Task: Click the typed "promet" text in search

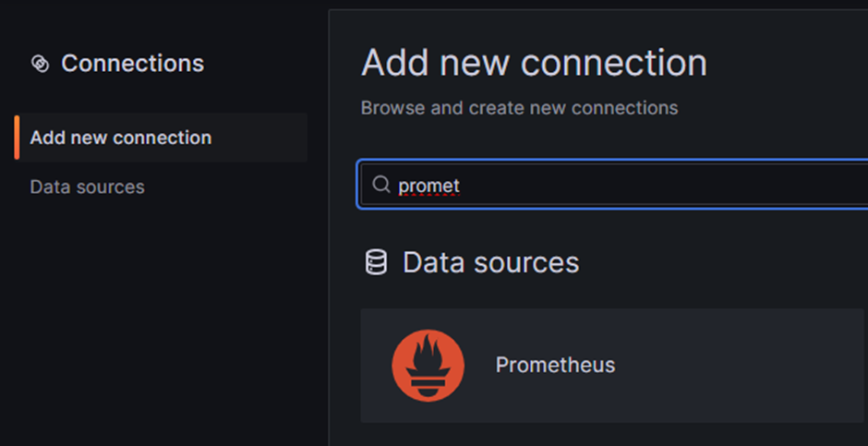Action: (428, 186)
